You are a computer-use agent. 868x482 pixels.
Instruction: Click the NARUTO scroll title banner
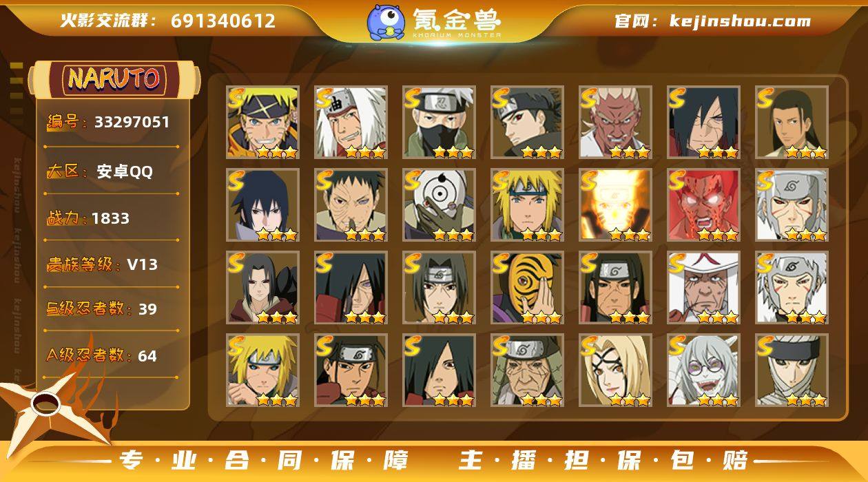point(114,79)
